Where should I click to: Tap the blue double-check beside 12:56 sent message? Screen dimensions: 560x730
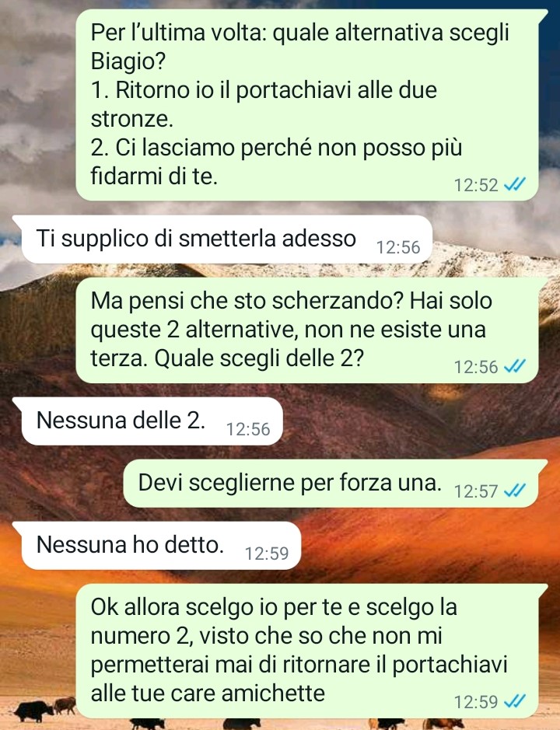pyautogui.click(x=515, y=367)
